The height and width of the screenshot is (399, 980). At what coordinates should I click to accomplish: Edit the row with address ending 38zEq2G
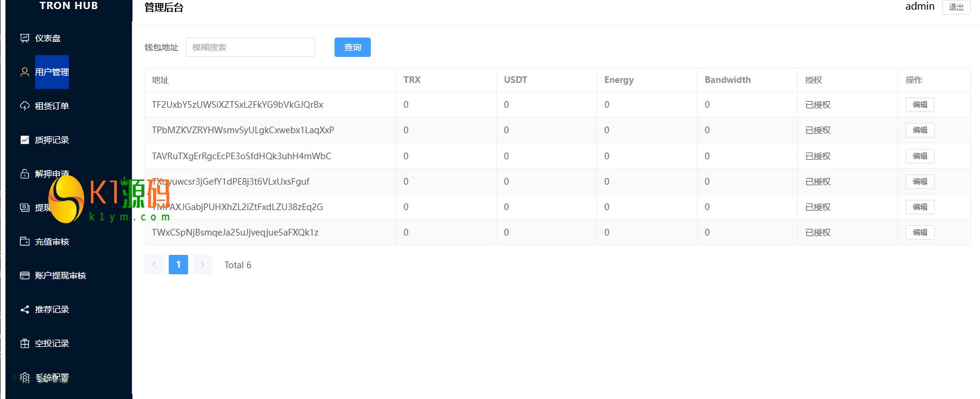coord(920,207)
